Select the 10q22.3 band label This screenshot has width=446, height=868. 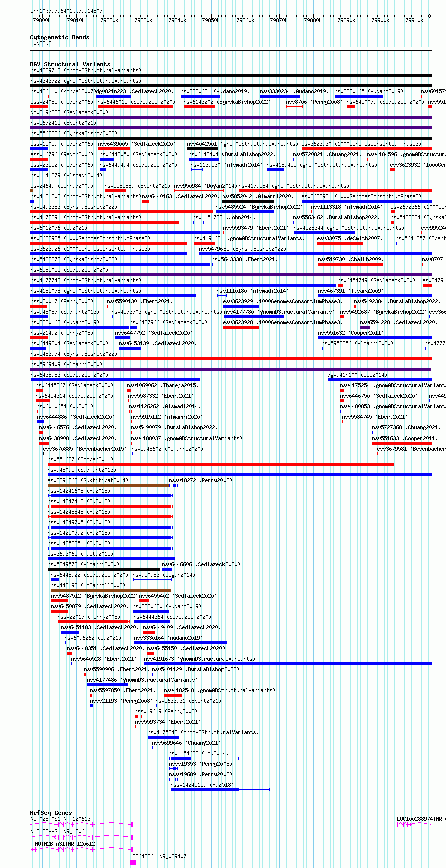41,43
